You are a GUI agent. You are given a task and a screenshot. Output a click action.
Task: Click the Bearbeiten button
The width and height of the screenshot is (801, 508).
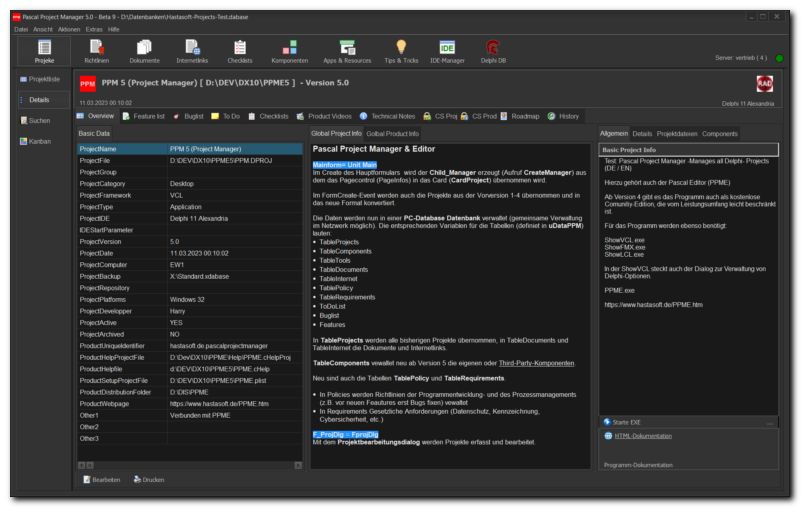(102, 480)
